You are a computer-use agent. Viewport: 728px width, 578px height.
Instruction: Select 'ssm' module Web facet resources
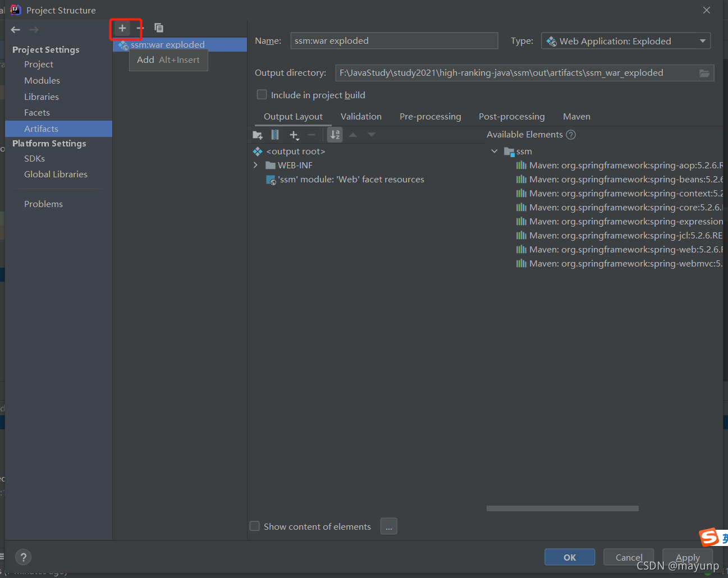click(x=351, y=180)
